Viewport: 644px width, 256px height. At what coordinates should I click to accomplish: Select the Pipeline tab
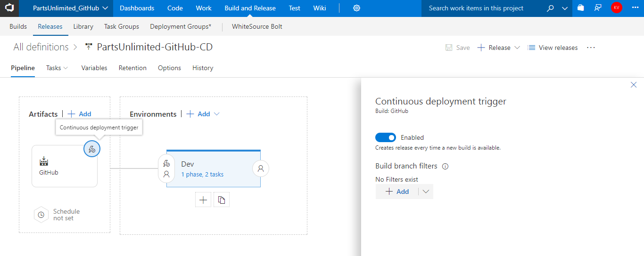[23, 68]
